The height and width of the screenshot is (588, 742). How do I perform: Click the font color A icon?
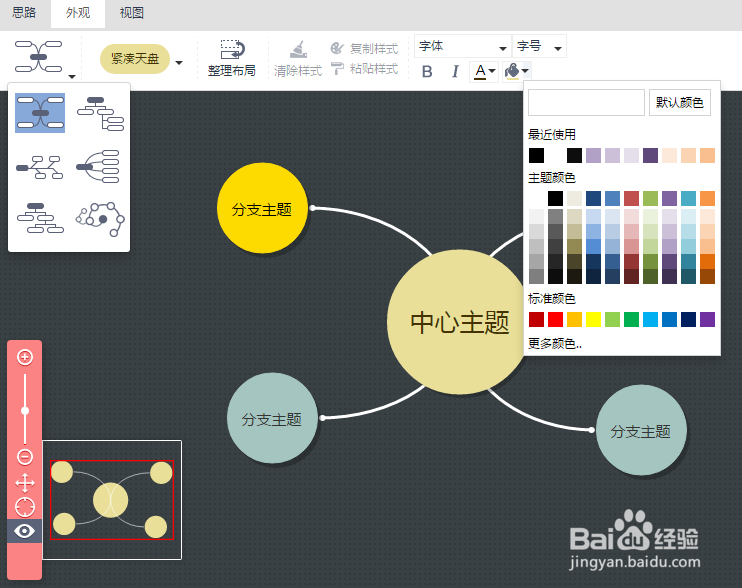tap(480, 71)
